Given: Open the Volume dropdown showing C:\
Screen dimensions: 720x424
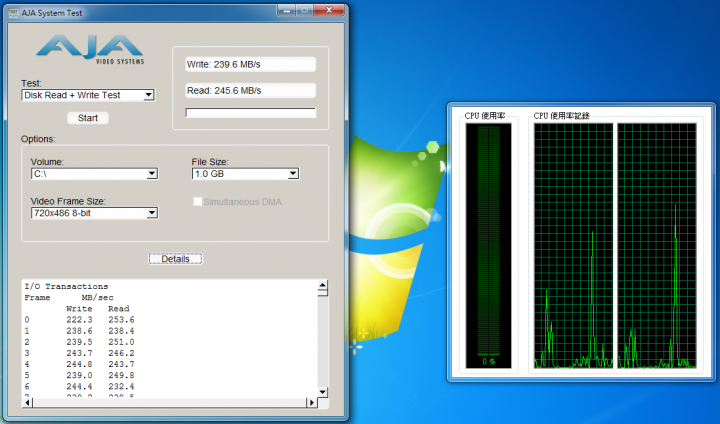Looking at the screenshot, I should tap(95, 174).
